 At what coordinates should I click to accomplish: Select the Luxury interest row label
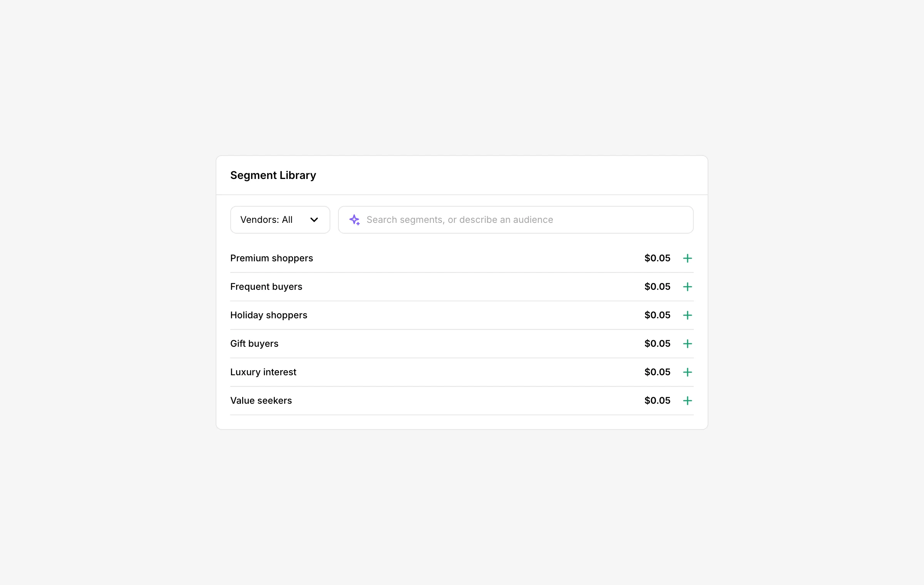tap(263, 372)
